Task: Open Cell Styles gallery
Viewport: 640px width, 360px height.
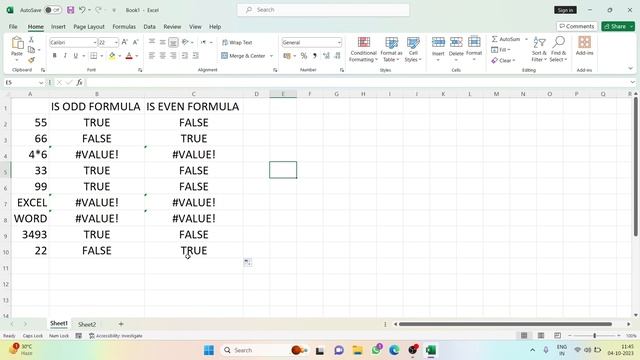Action: (413, 49)
